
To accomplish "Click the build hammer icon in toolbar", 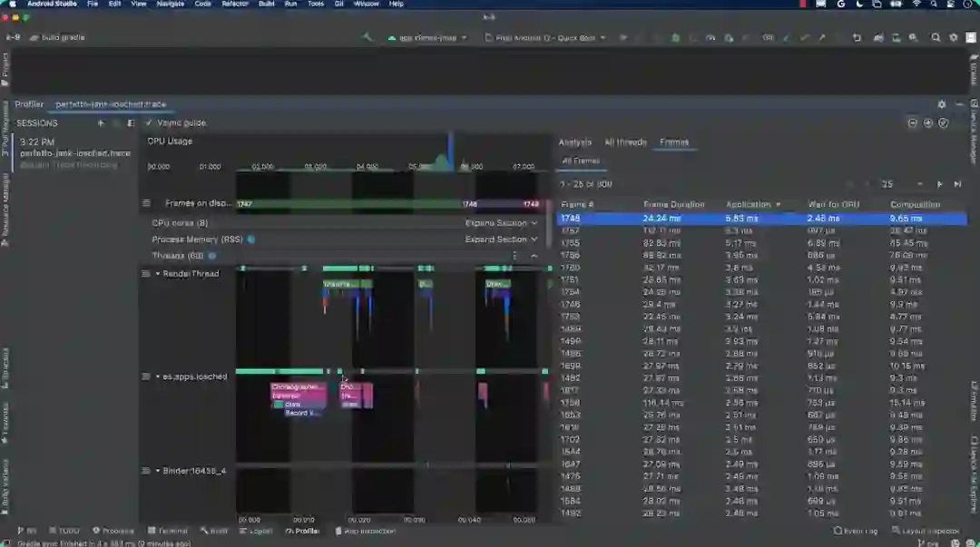I will click(x=367, y=38).
